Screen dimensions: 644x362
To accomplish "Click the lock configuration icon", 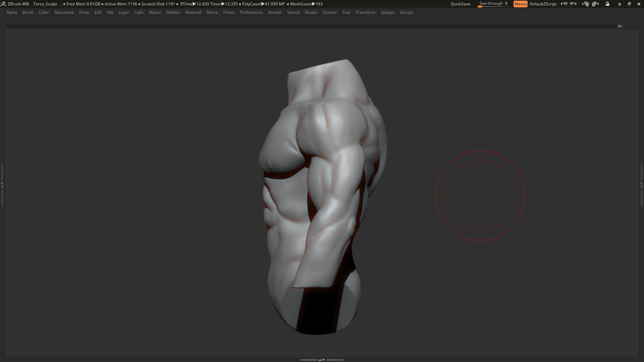I will point(607,4).
